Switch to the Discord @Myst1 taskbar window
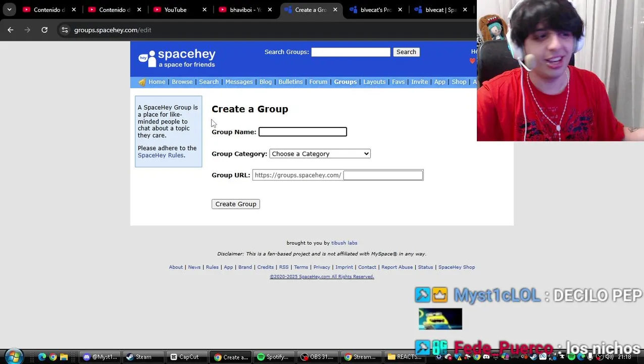This screenshot has height=364, width=644. click(x=101, y=357)
